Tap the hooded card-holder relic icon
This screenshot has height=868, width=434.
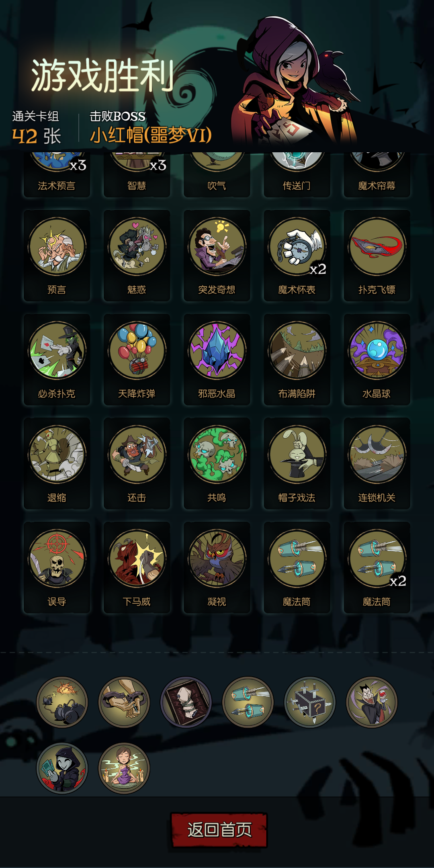tap(62, 768)
